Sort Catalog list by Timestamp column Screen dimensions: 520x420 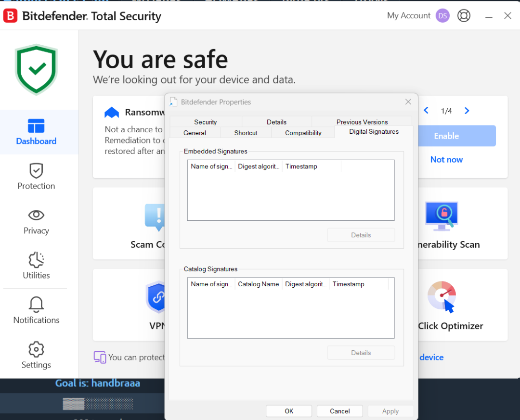tap(359, 284)
